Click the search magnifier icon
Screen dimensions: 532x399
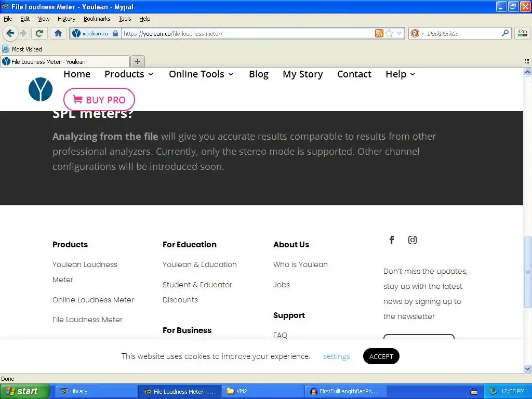coord(505,33)
